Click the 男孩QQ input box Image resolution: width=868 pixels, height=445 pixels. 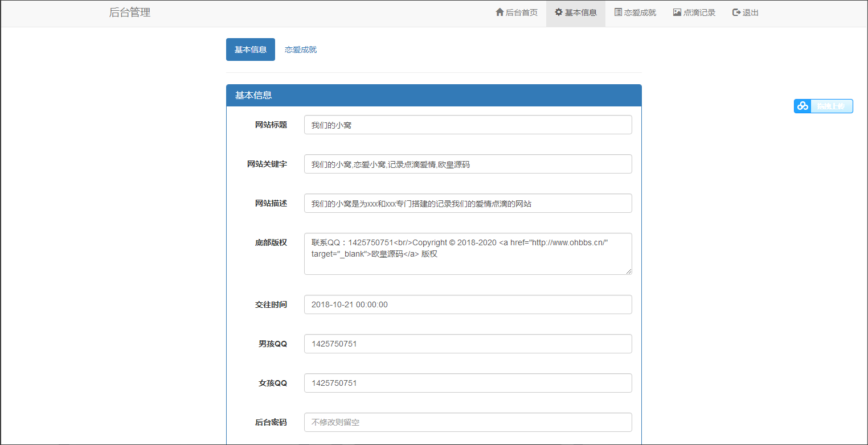pyautogui.click(x=468, y=344)
